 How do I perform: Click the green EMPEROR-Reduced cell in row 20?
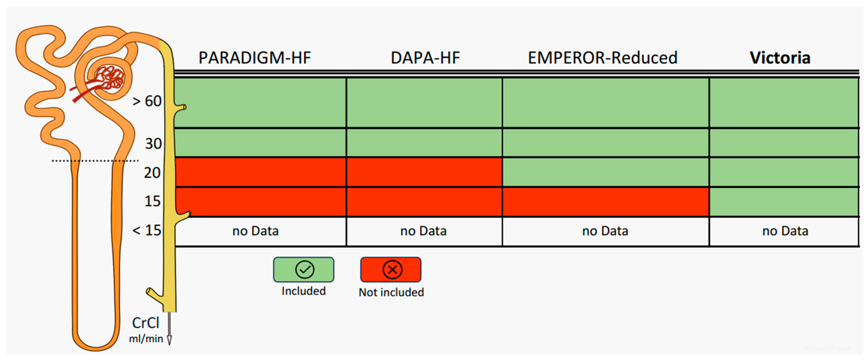605,172
